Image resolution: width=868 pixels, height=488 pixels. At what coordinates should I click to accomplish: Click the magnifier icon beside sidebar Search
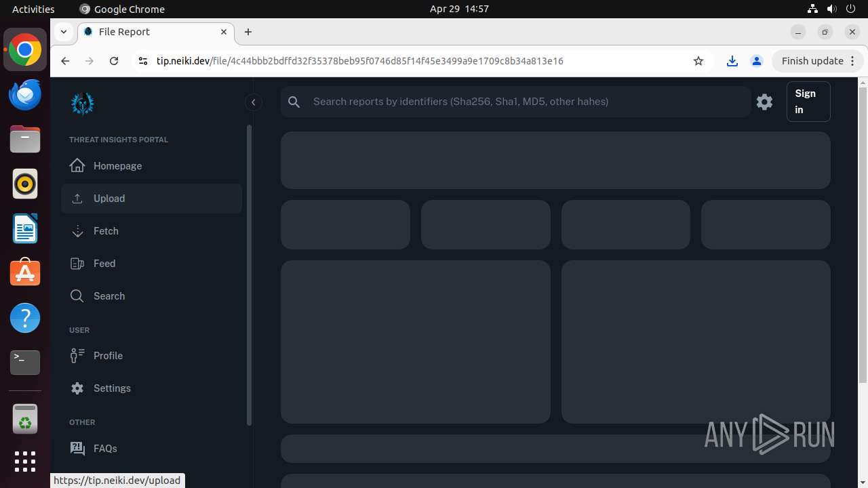coord(77,296)
